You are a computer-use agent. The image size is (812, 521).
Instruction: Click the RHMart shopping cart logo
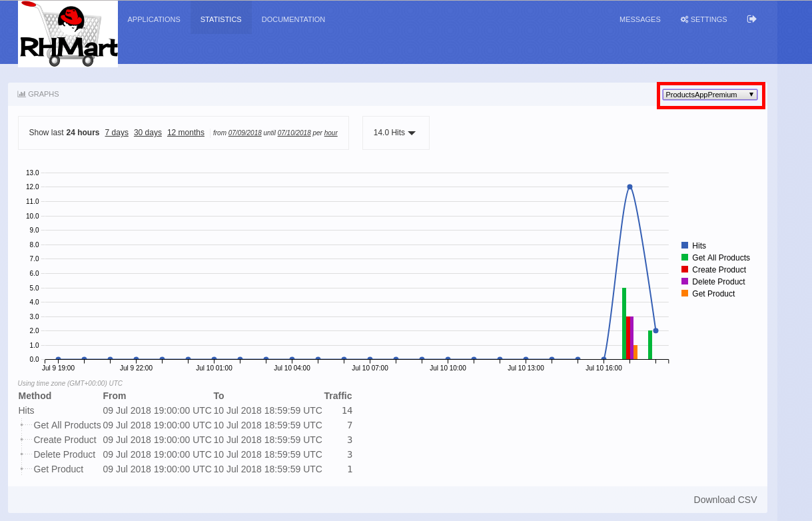coord(68,34)
